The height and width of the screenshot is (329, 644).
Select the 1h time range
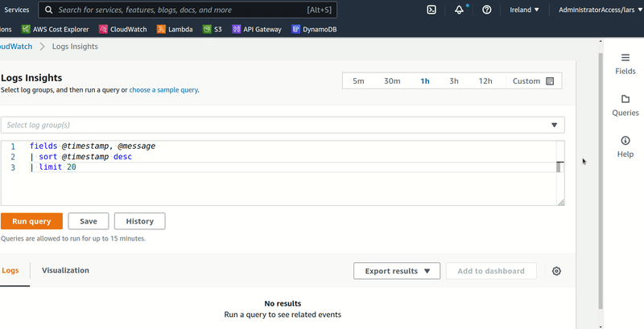pos(425,80)
